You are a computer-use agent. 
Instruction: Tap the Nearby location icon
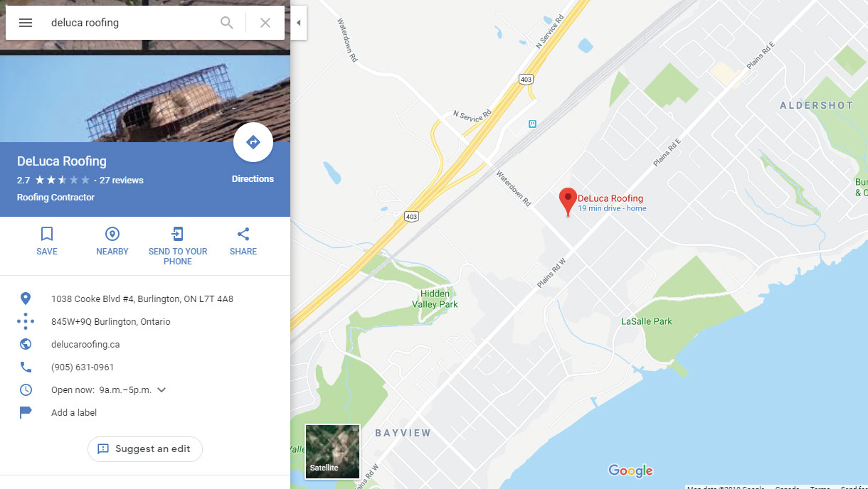112,234
